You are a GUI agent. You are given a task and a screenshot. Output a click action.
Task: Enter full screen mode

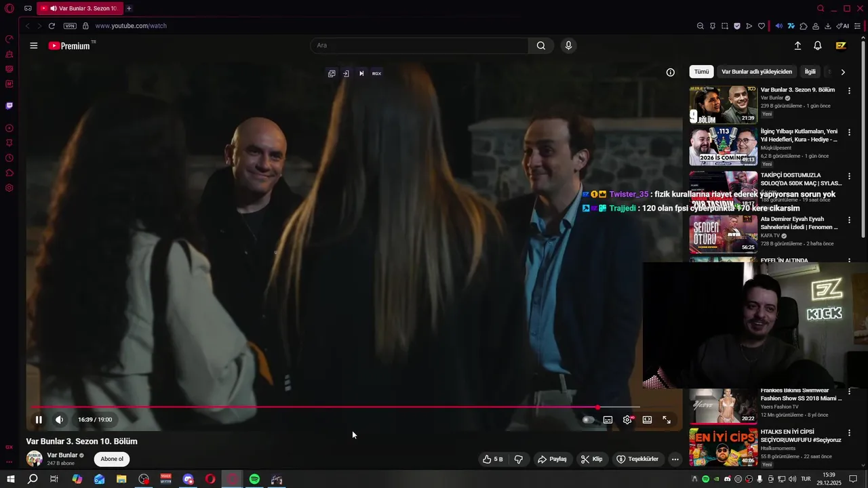tap(667, 420)
